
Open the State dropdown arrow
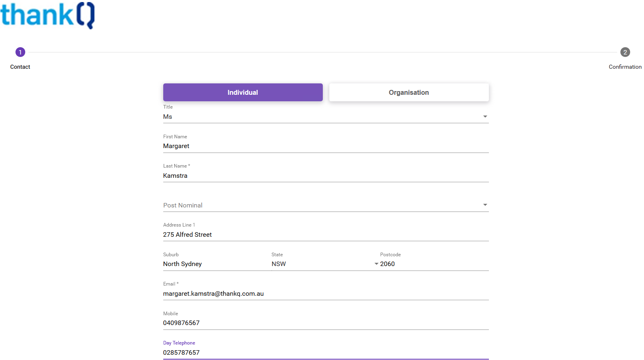pyautogui.click(x=376, y=264)
